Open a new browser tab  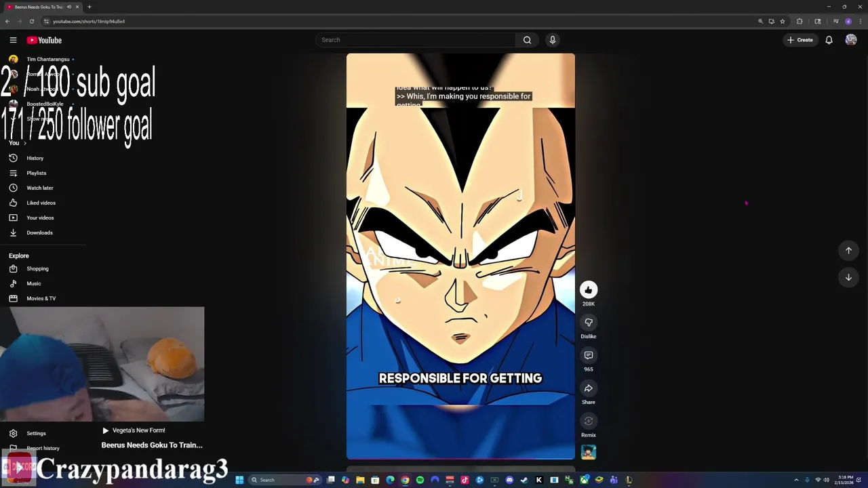[90, 7]
